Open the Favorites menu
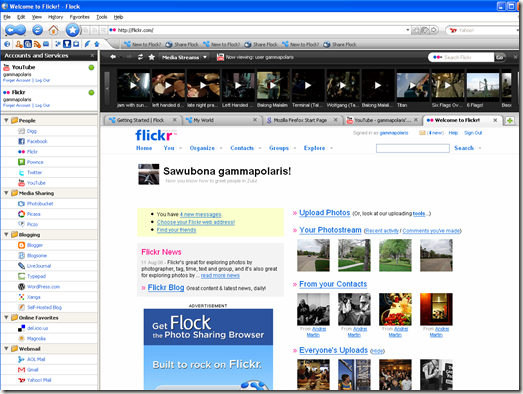This screenshot has height=394, width=523. tap(79, 17)
